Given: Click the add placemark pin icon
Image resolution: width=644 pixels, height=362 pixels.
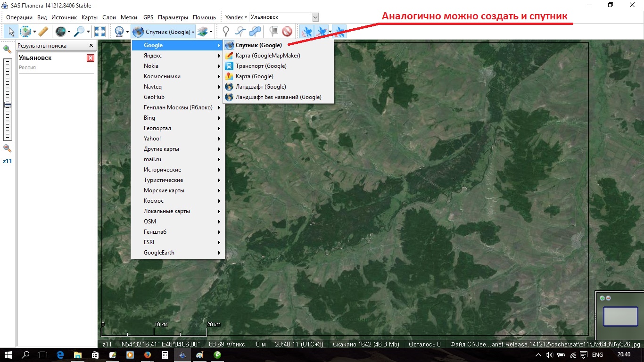Looking at the screenshot, I should pos(226,32).
